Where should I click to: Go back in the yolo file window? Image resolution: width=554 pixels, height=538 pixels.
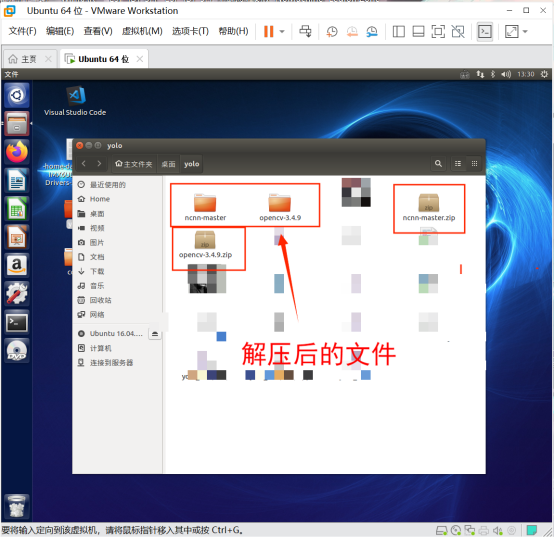[84, 164]
